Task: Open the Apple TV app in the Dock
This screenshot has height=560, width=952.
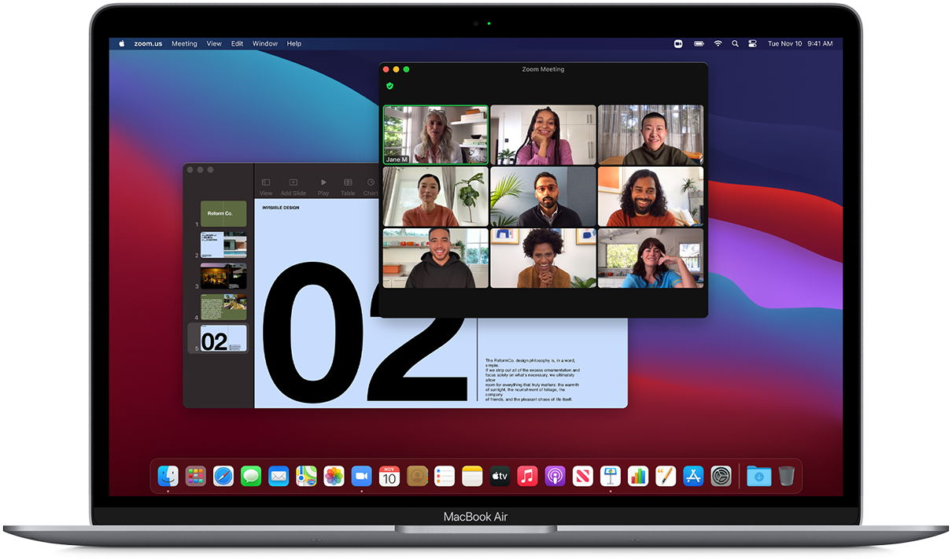Action: tap(500, 476)
